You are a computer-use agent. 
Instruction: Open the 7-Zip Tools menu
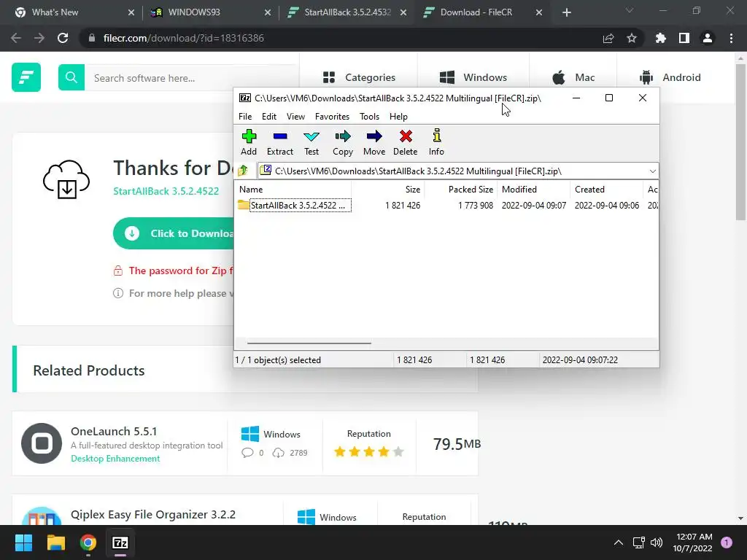[369, 117]
